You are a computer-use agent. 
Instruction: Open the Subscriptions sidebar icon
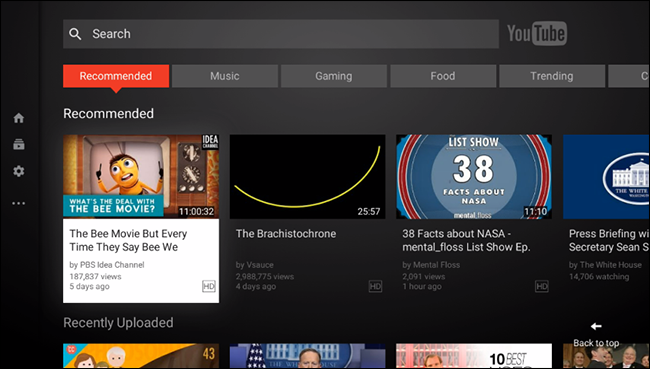(x=19, y=144)
